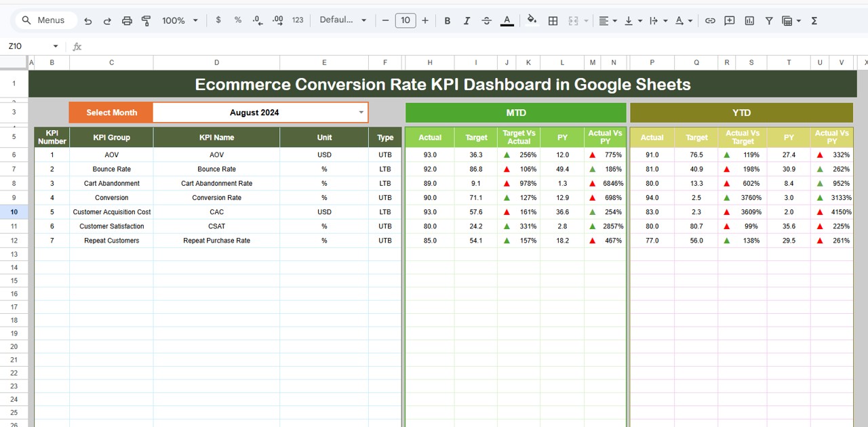Select row 6 header
Image resolution: width=868 pixels, height=427 pixels.
pos(14,155)
